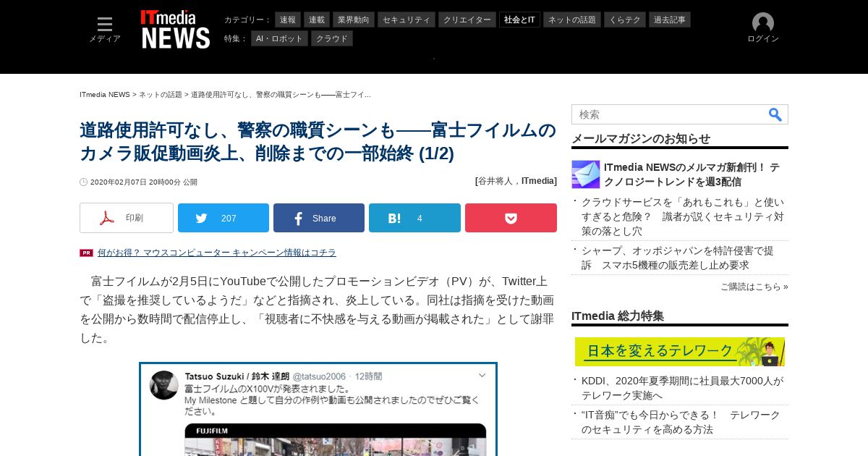Select the セキュリティ category
This screenshot has width=868, height=456.
pos(407,20)
